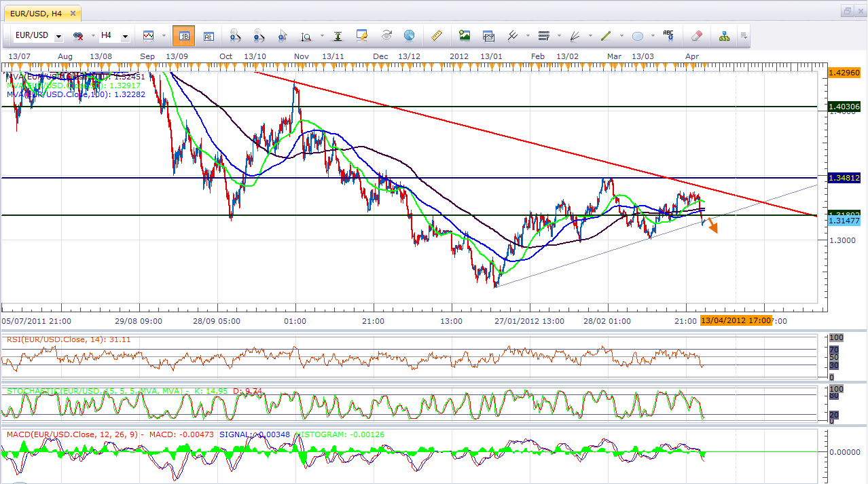This screenshot has width=868, height=484.
Task: Click the 05/07/2011 21:00 time label
Action: point(37,320)
